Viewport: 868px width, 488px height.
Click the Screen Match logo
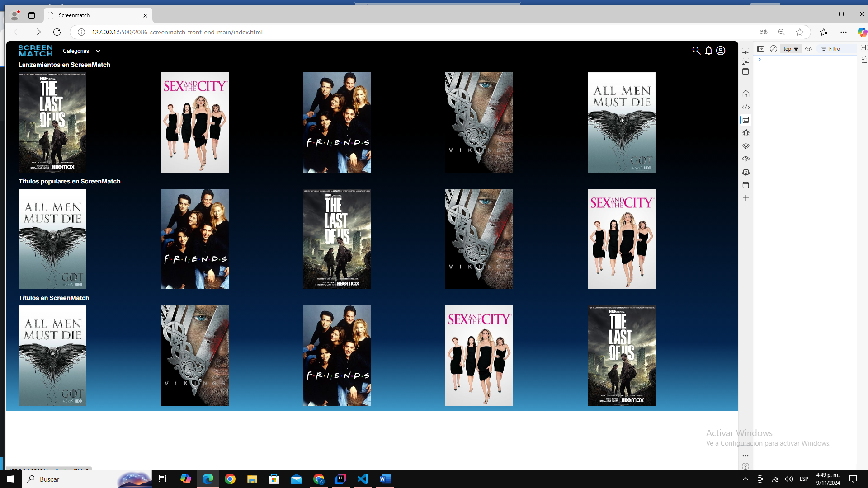tap(35, 51)
